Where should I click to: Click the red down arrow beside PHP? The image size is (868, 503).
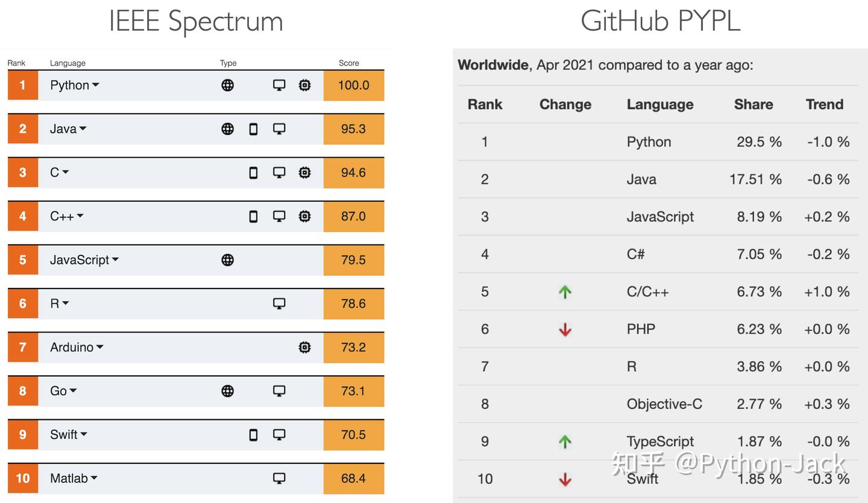point(565,330)
